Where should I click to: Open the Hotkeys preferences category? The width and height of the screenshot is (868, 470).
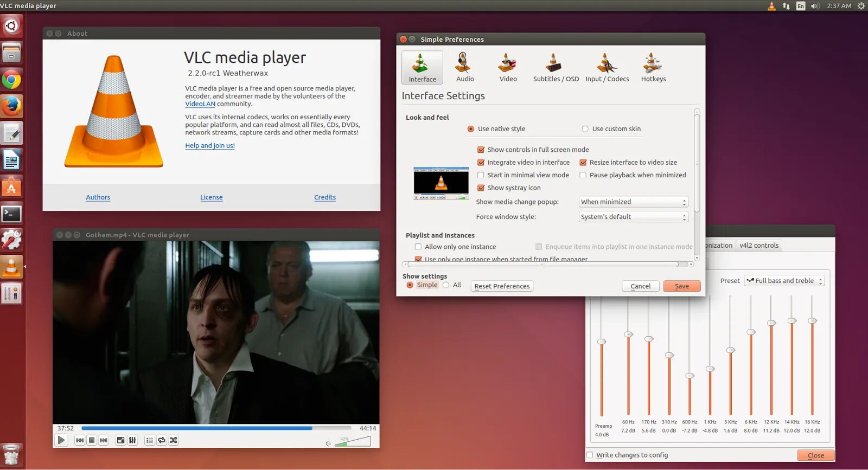tap(653, 67)
